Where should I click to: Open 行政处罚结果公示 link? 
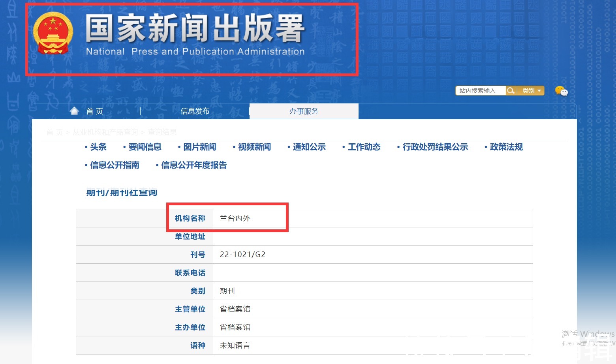point(435,147)
